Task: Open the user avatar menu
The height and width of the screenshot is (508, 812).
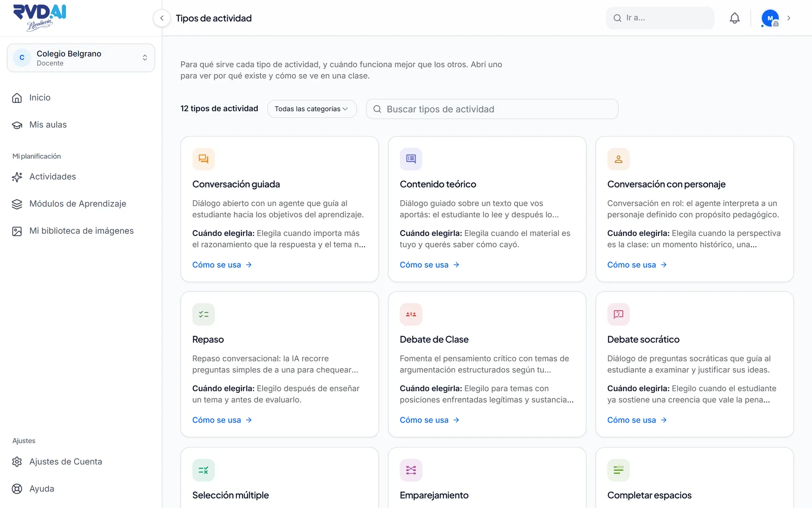Action: [770, 18]
